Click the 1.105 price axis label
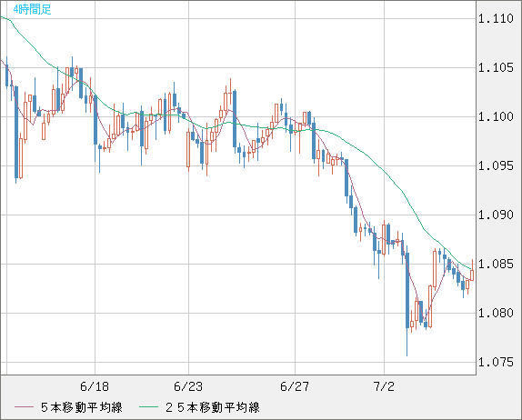This screenshot has height=420, width=522. pos(496,68)
